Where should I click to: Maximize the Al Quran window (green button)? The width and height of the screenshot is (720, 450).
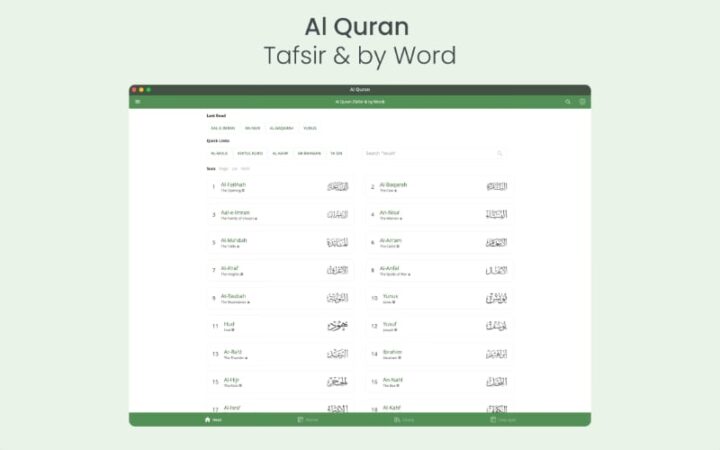click(x=148, y=90)
